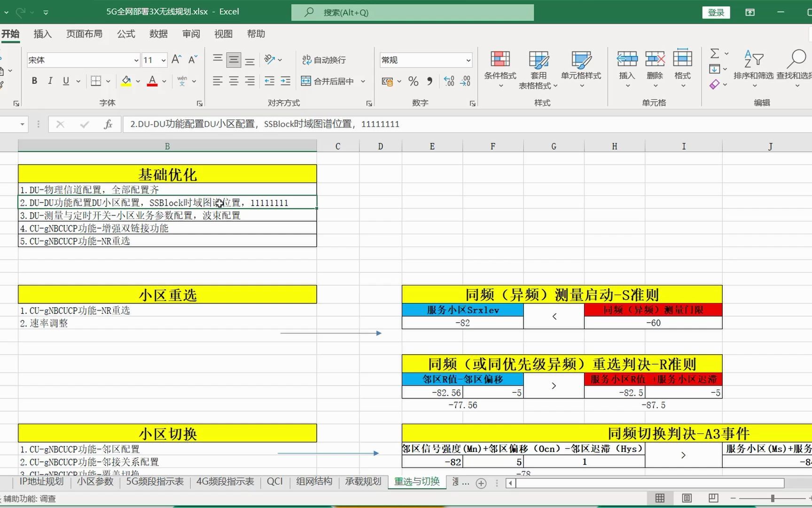
Task: Click the borders icon
Action: point(96,81)
